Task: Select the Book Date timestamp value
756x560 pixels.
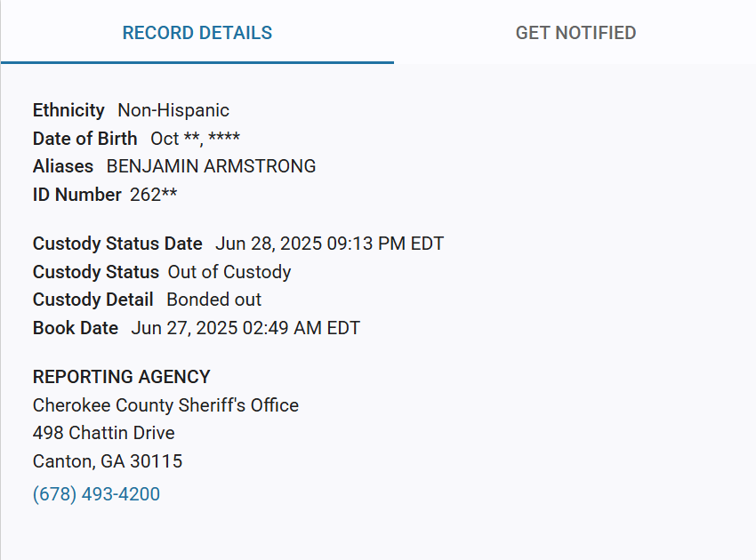Action: tap(245, 328)
